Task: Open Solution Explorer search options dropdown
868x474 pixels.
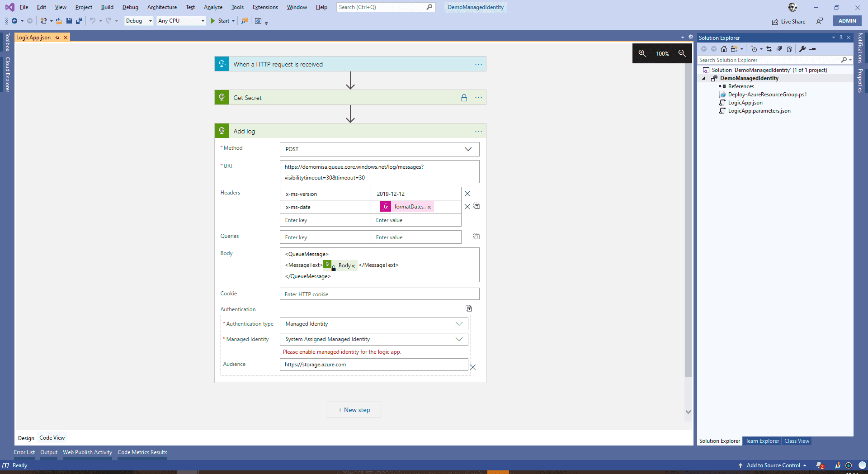Action: (850, 60)
